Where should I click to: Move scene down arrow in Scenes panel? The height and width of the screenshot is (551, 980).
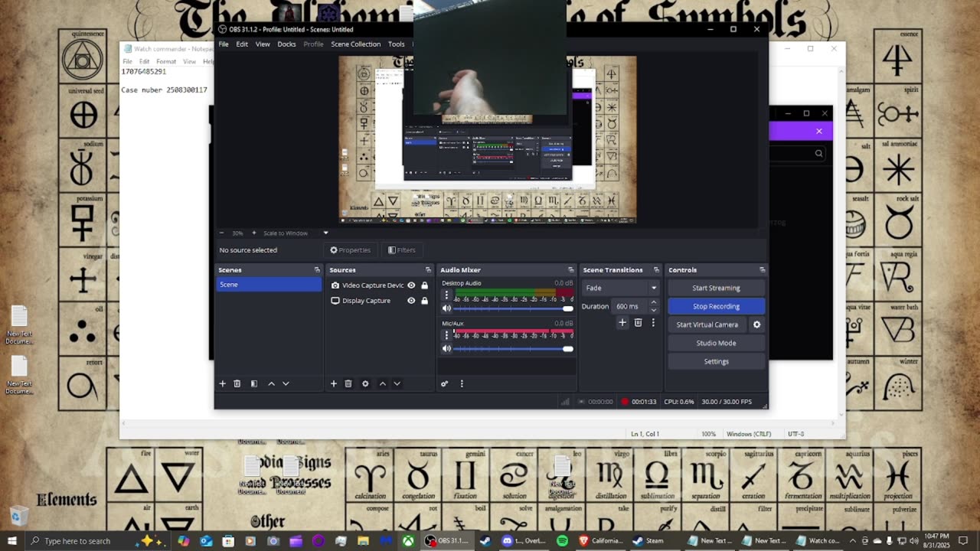coord(286,383)
